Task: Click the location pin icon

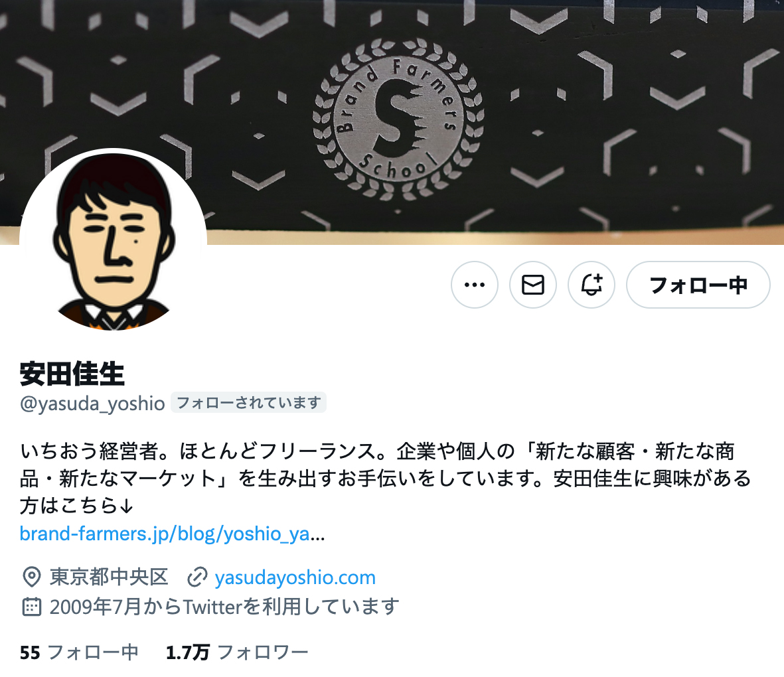Action: (x=31, y=577)
